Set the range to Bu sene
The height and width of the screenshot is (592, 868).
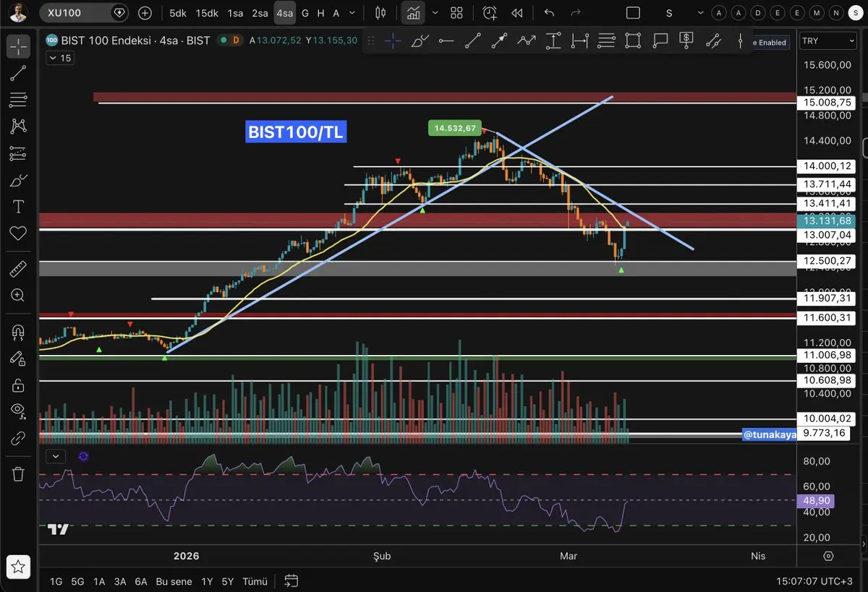[174, 581]
